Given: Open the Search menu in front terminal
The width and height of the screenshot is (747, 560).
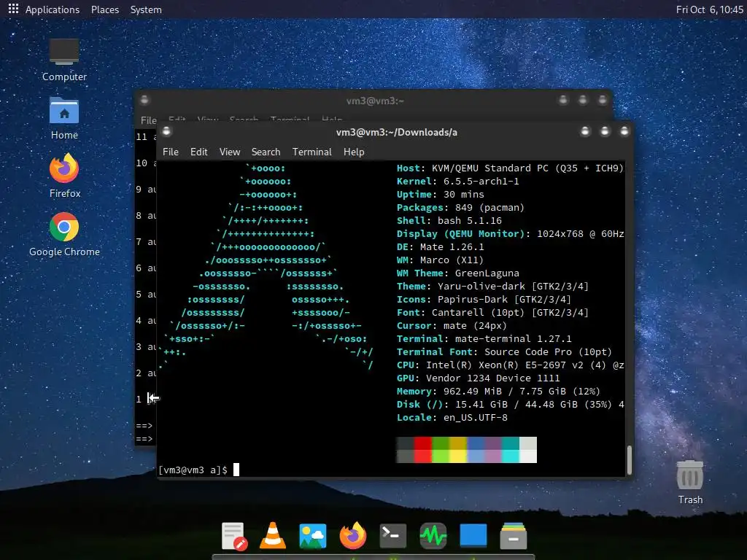Looking at the screenshot, I should (266, 152).
